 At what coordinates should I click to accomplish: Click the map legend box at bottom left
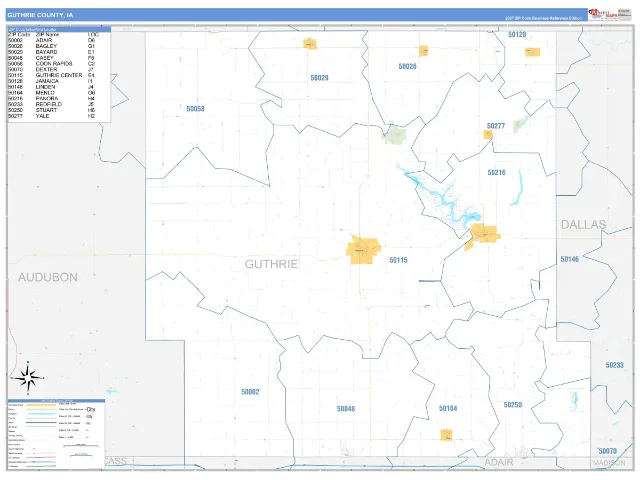(x=56, y=433)
